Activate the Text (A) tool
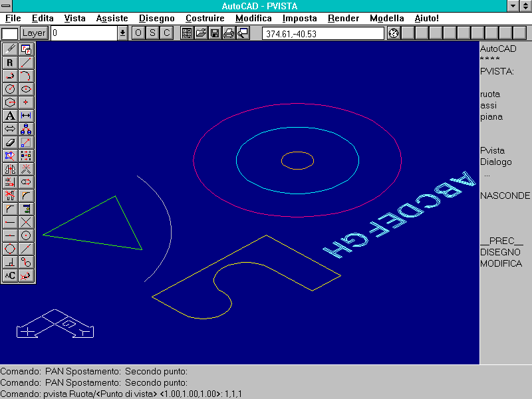Image resolution: width=532 pixels, height=399 pixels. click(10, 116)
